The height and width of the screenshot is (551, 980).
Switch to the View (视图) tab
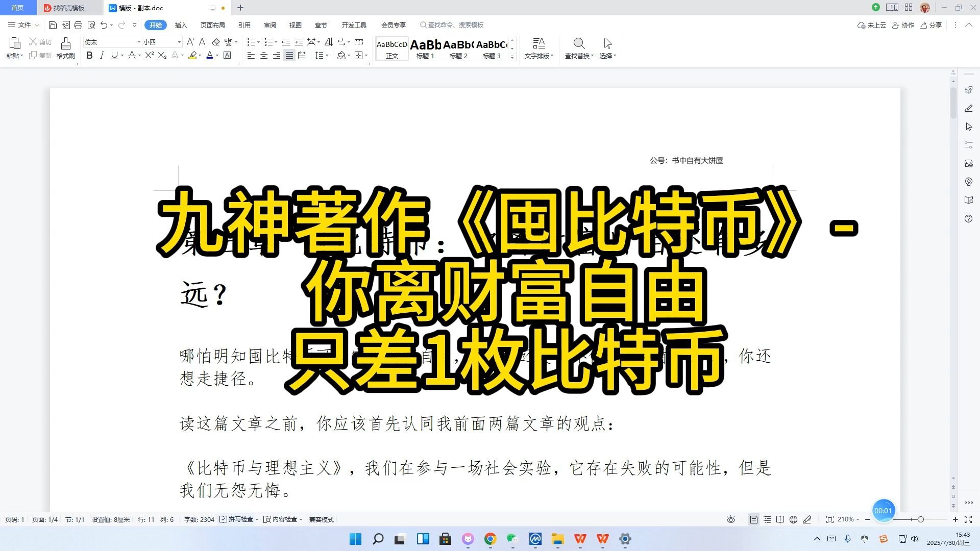(x=295, y=25)
